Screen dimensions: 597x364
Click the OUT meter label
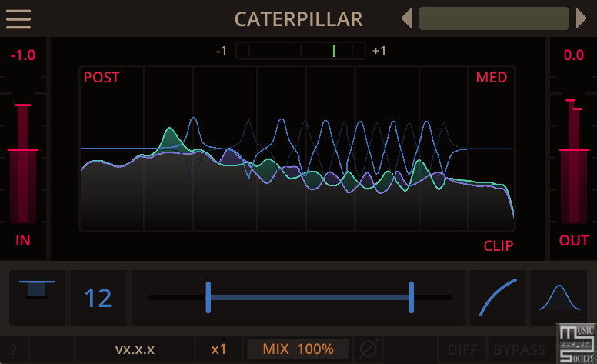574,240
